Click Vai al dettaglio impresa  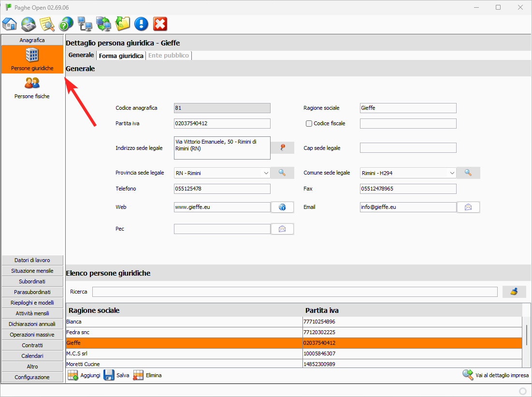click(495, 375)
